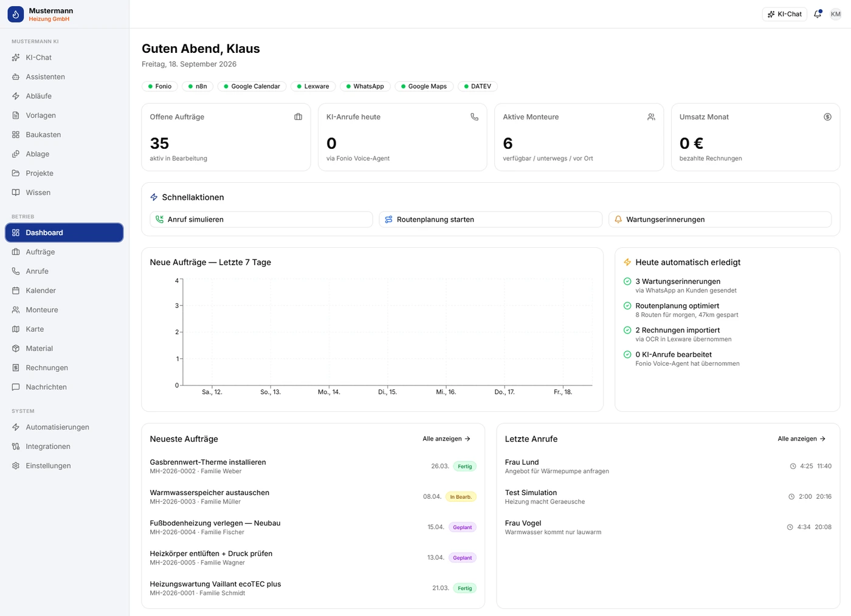The height and width of the screenshot is (616, 851).
Task: Click the Wartungserinnerungen quick action
Action: coord(720,219)
